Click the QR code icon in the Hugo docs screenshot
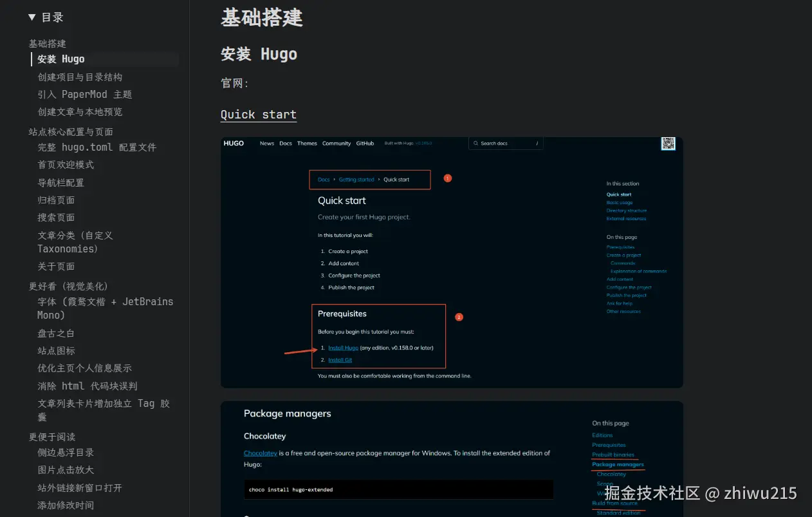 click(x=669, y=144)
